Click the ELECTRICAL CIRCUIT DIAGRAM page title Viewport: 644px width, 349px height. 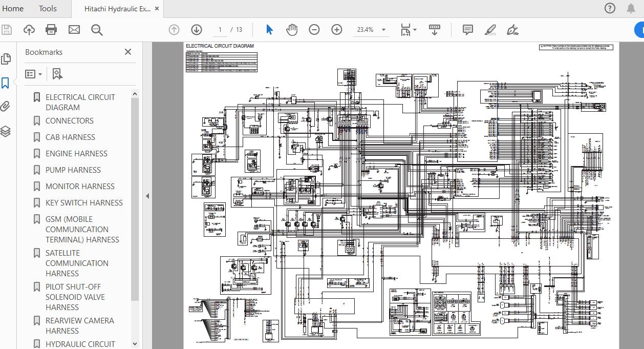pos(220,46)
